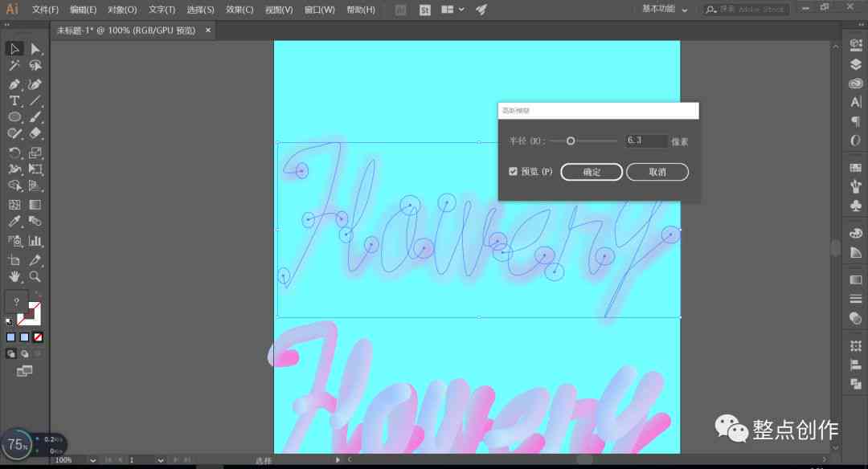The height and width of the screenshot is (469, 868).
Task: Set paint mode to None
Action: 38,336
